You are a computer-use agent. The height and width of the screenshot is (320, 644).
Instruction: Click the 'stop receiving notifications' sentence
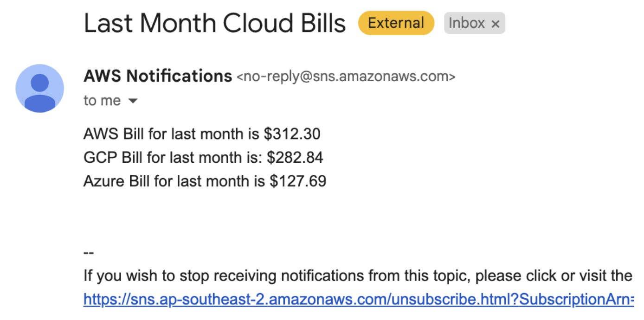[358, 276]
